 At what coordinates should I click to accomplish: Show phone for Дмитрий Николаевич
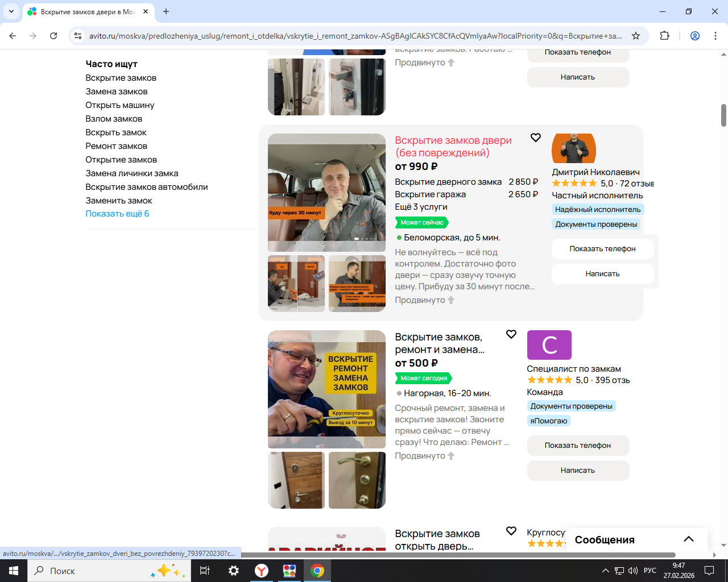603,249
